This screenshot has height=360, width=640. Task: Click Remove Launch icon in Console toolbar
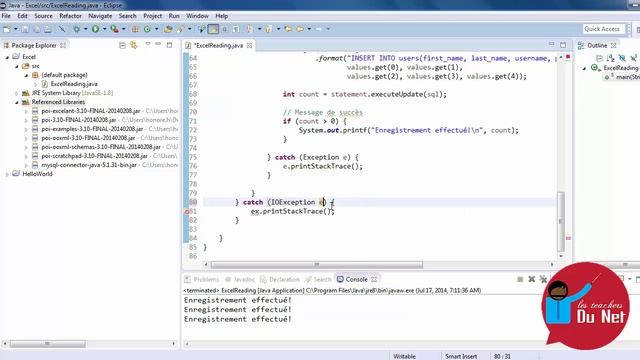tap(531, 279)
